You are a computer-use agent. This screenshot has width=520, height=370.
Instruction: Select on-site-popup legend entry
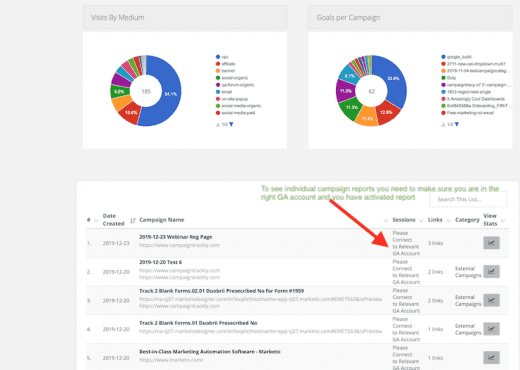232,99
